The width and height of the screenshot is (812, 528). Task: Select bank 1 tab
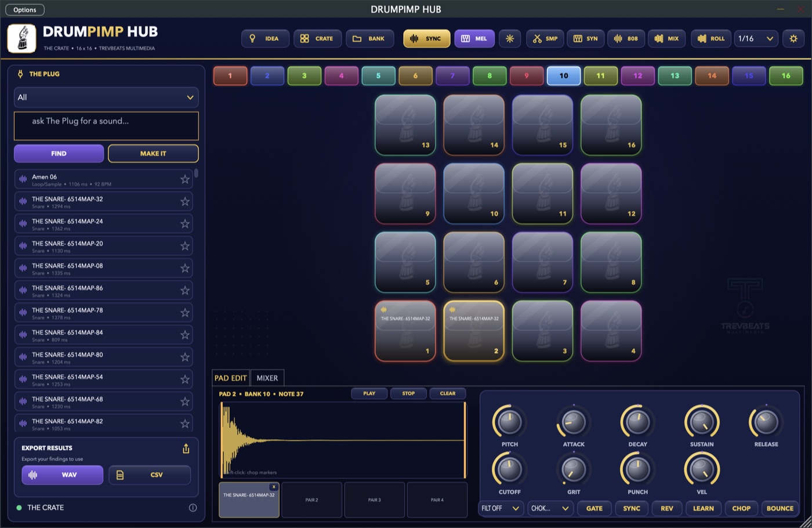pyautogui.click(x=230, y=75)
